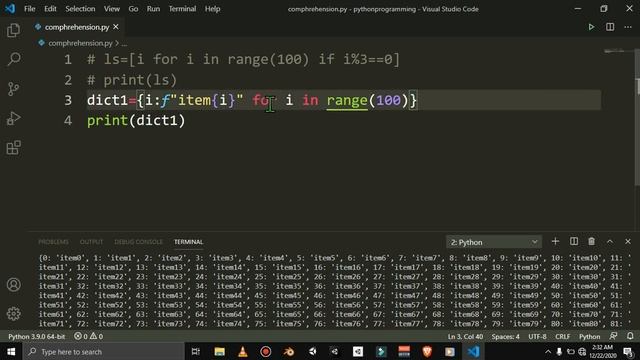The width and height of the screenshot is (640, 360).
Task: Open the Selection menu
Action: coord(80,9)
